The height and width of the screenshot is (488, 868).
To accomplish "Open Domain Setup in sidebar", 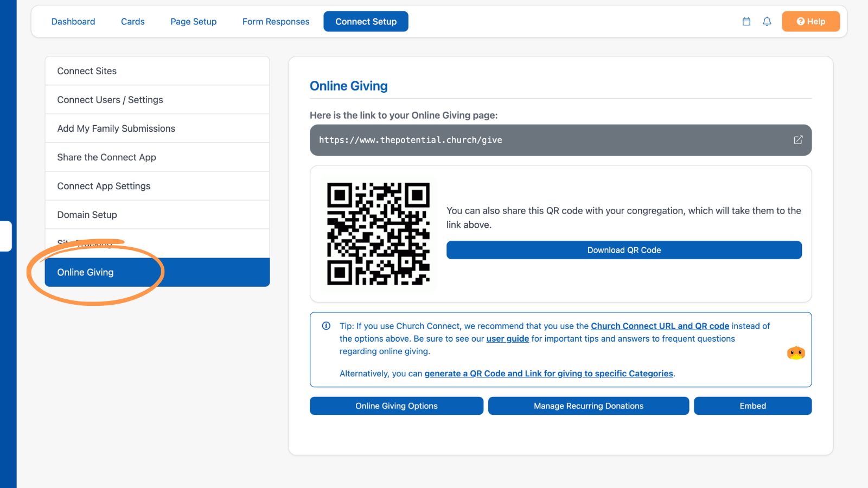I will [157, 215].
